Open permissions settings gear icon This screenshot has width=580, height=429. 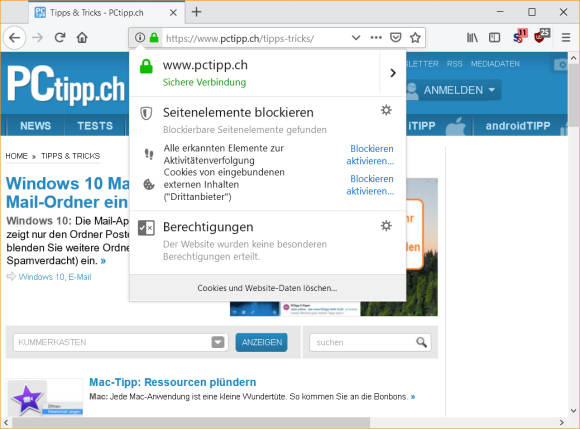click(x=386, y=226)
